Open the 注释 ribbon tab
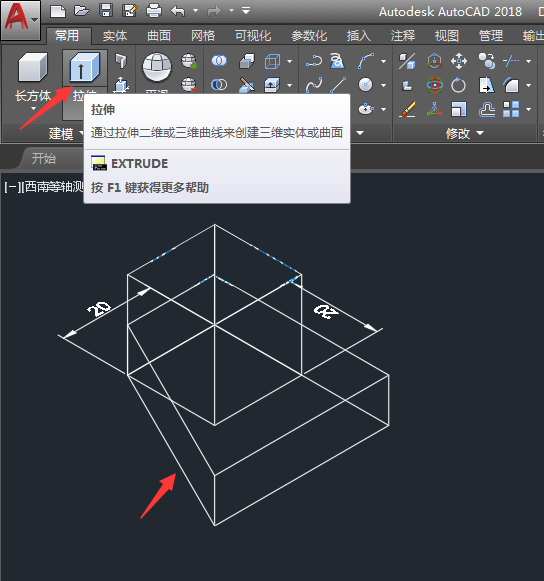 click(x=403, y=36)
